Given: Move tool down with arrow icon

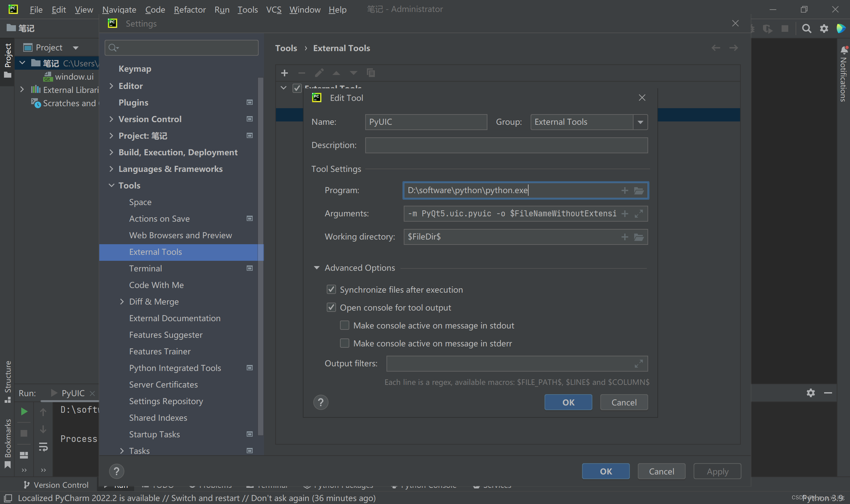Looking at the screenshot, I should coord(354,73).
